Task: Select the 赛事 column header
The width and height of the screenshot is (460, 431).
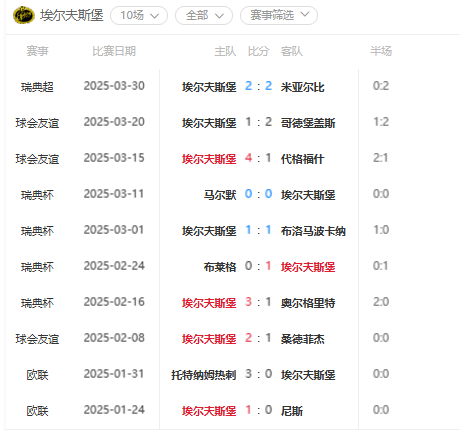Action: coord(37,51)
